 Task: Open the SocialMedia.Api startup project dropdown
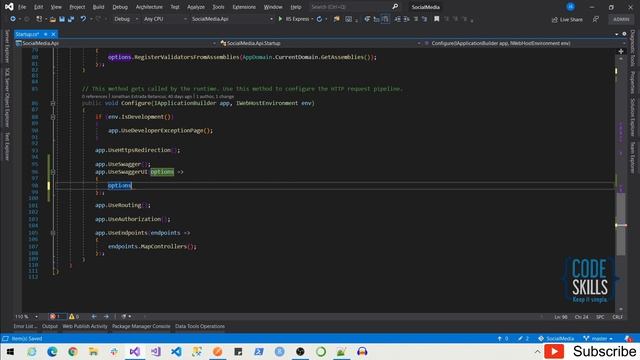pos(232,19)
